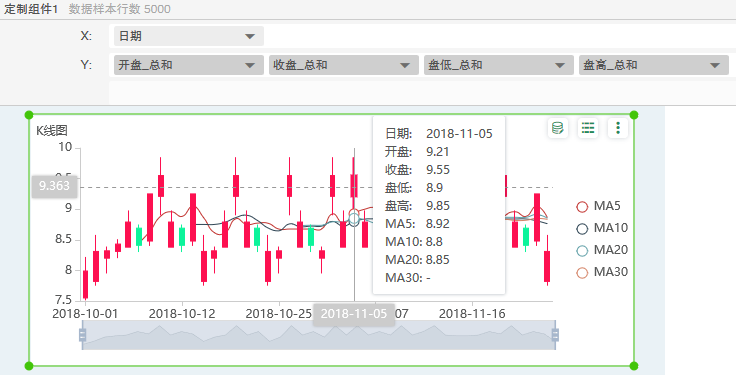Click the K线图 chart title
This screenshot has height=376, width=736.
[52, 130]
